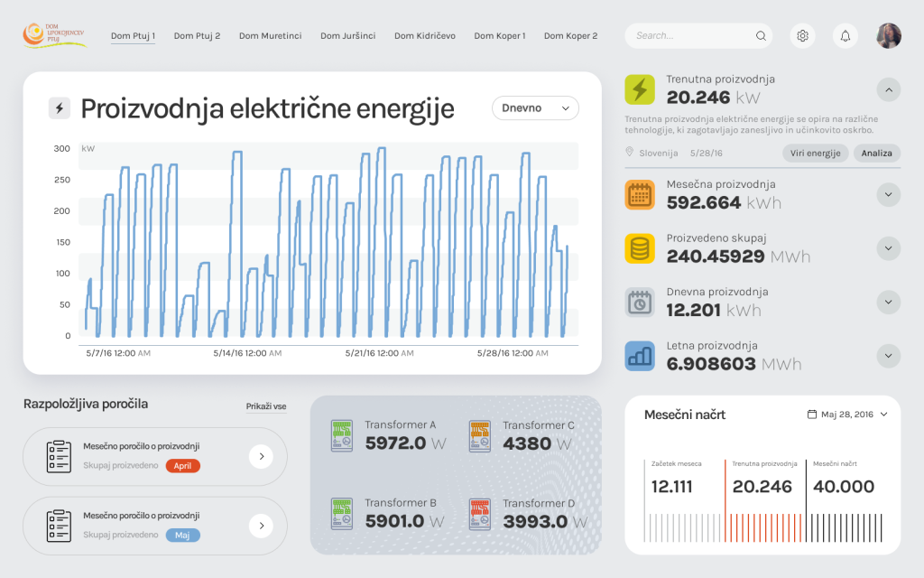This screenshot has width=924, height=578.
Task: Open the notifications bell icon
Action: [x=845, y=36]
